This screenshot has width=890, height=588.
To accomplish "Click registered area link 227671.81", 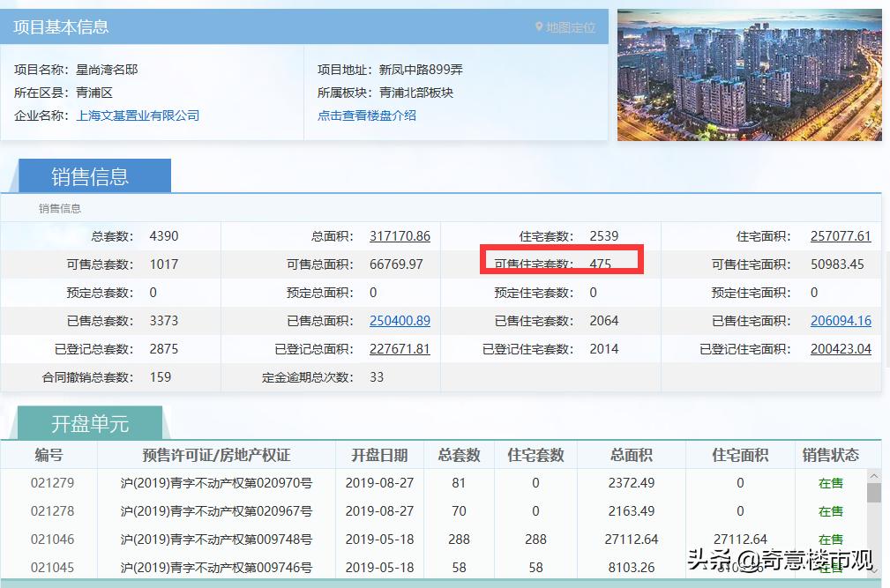I will coord(400,349).
